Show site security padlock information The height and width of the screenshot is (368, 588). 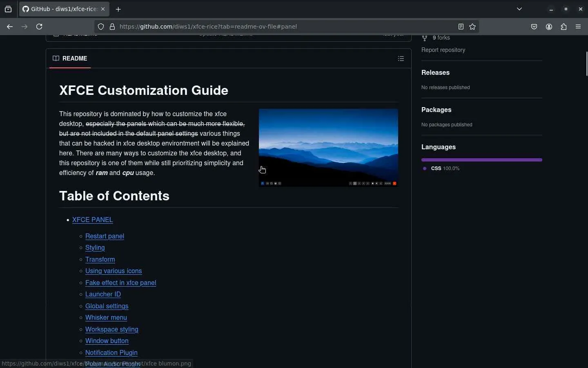[112, 27]
